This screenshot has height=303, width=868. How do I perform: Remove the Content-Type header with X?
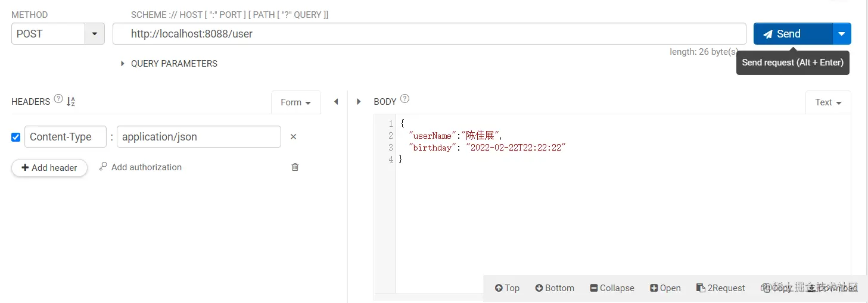point(293,137)
